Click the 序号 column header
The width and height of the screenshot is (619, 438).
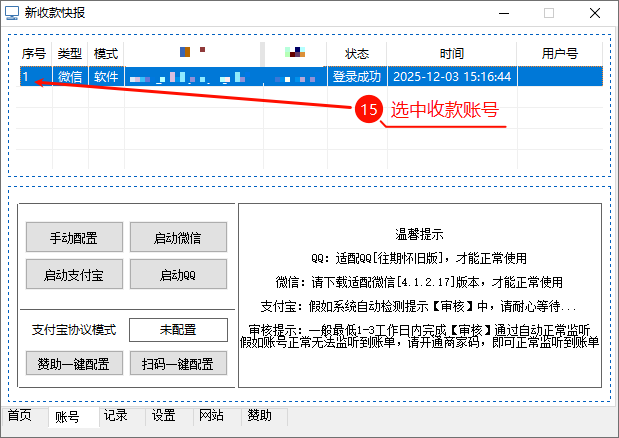[34, 53]
